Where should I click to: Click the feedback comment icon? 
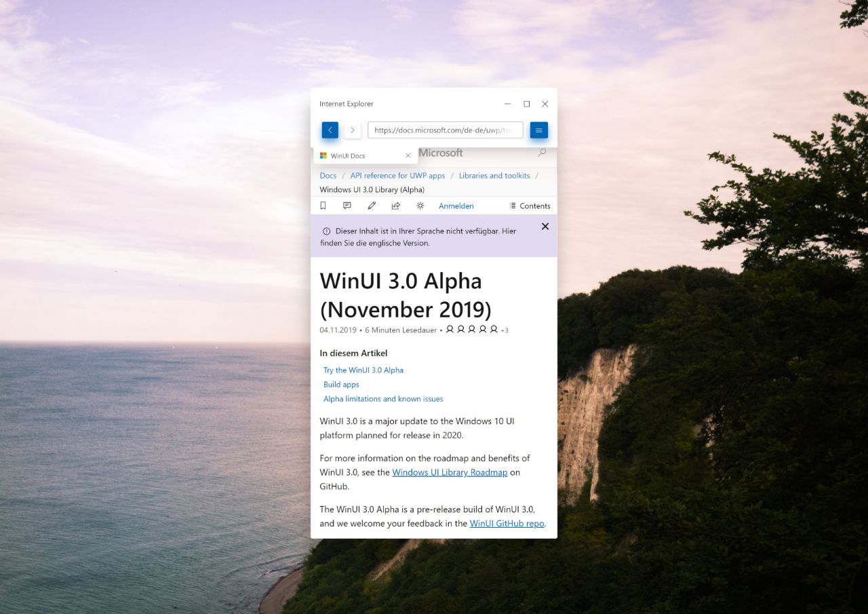[x=347, y=206]
